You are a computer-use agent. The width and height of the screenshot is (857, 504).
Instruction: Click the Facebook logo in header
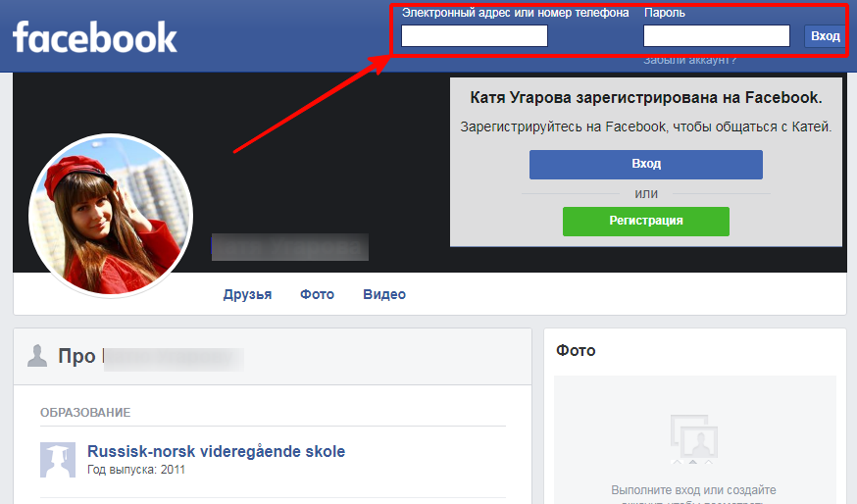[95, 37]
